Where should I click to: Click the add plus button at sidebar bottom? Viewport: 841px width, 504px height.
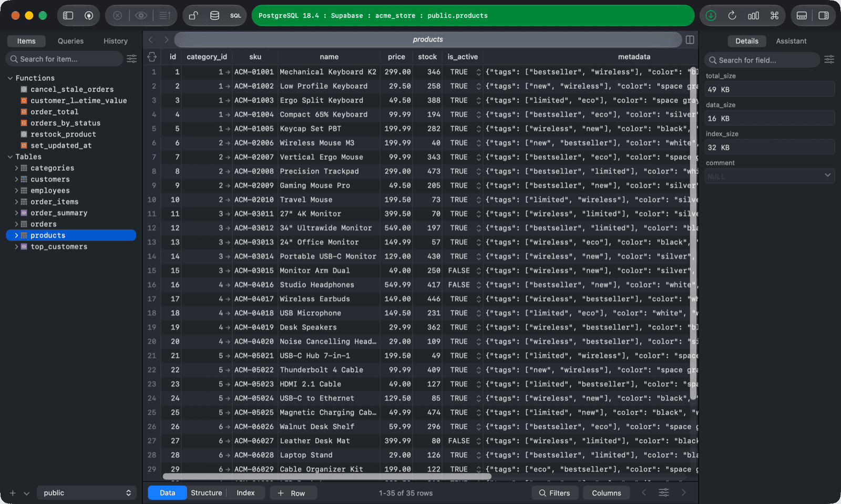point(13,493)
